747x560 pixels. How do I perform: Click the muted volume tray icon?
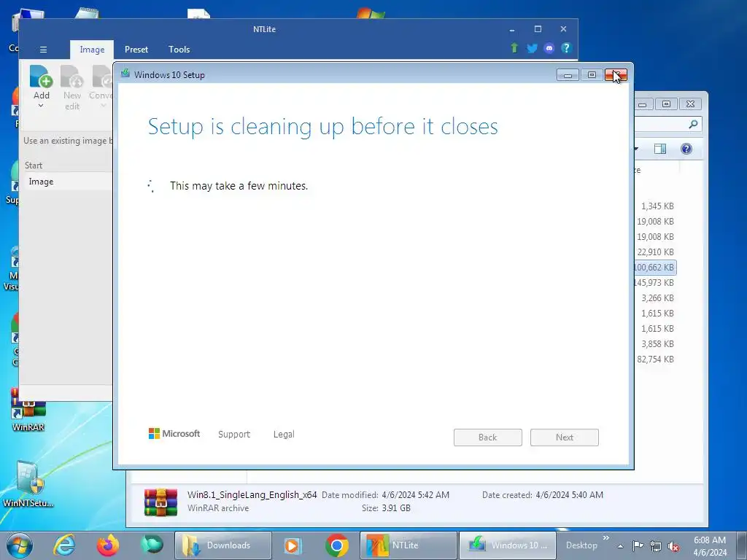[x=673, y=547]
